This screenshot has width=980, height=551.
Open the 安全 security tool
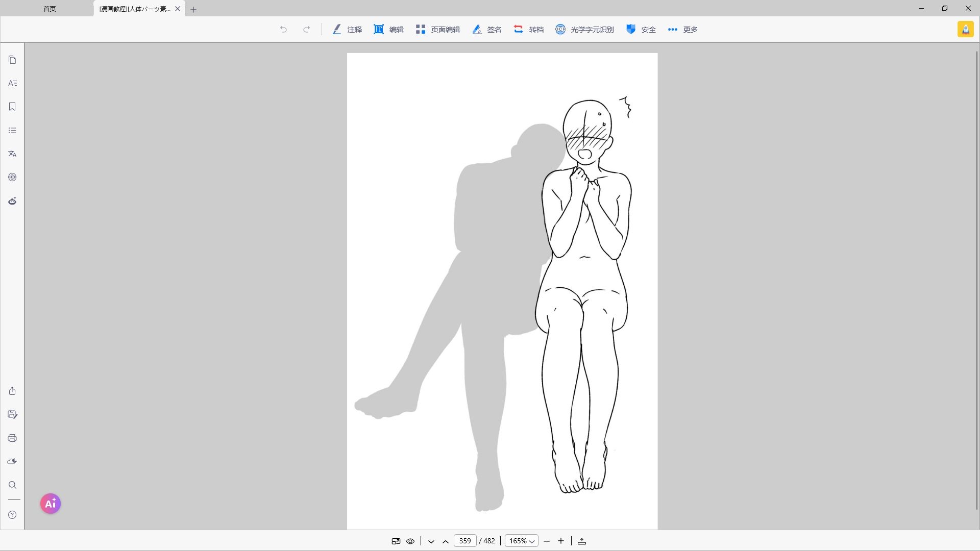pos(641,30)
